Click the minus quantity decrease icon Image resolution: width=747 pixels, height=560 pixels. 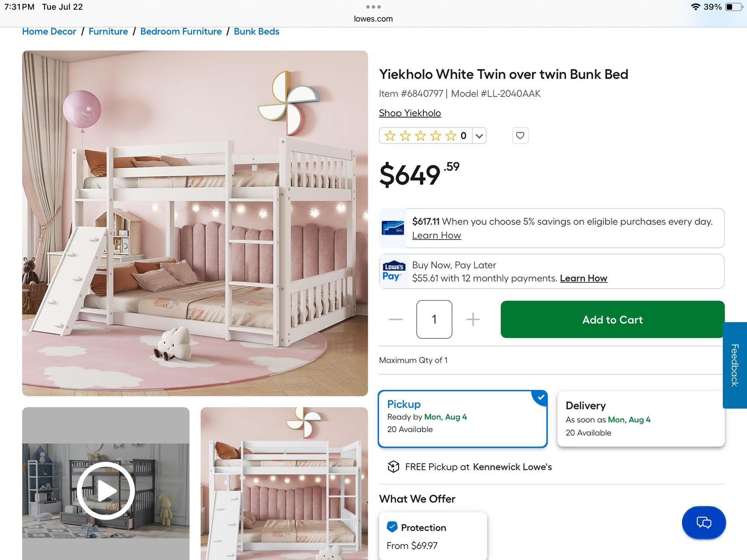pyautogui.click(x=395, y=319)
